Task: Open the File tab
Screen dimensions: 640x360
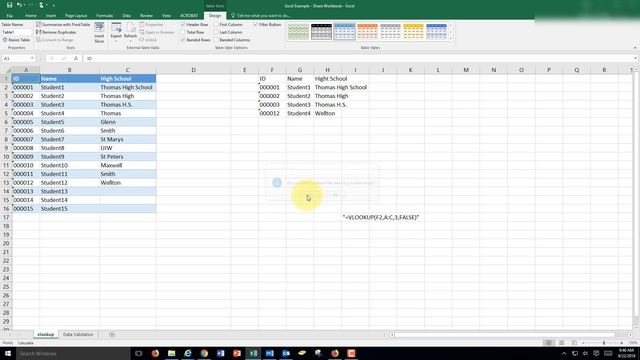Action: [9, 16]
